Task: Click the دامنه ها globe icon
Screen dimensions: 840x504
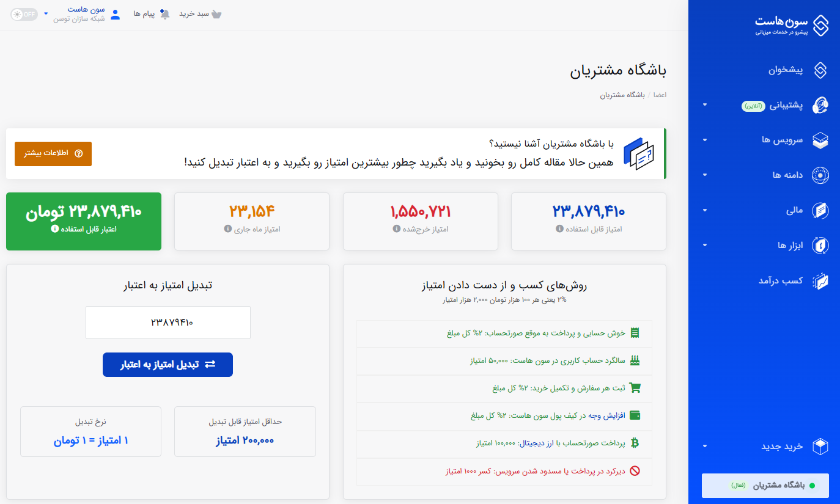Action: 820,175
